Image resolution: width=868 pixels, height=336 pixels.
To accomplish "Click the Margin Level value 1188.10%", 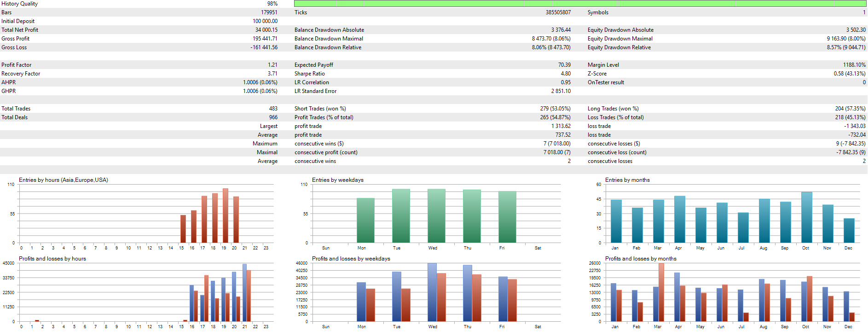I will (854, 65).
